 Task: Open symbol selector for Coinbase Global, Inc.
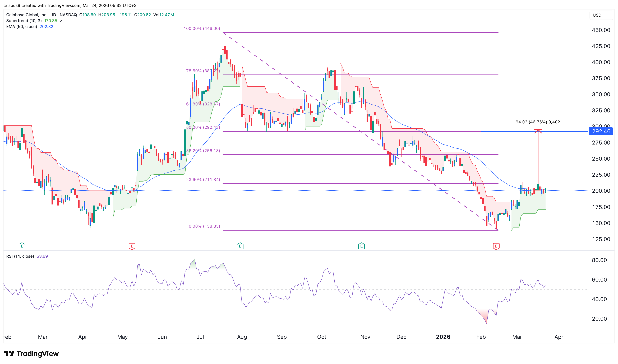[27, 15]
